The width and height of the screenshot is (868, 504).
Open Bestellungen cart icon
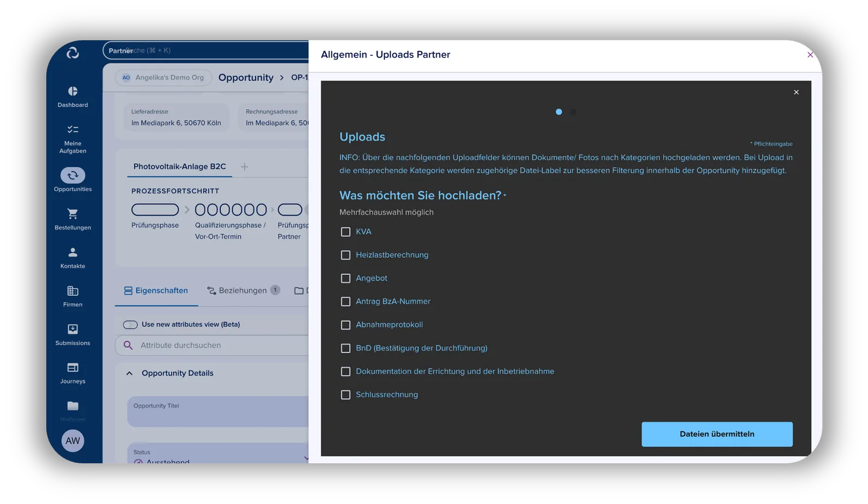(73, 214)
